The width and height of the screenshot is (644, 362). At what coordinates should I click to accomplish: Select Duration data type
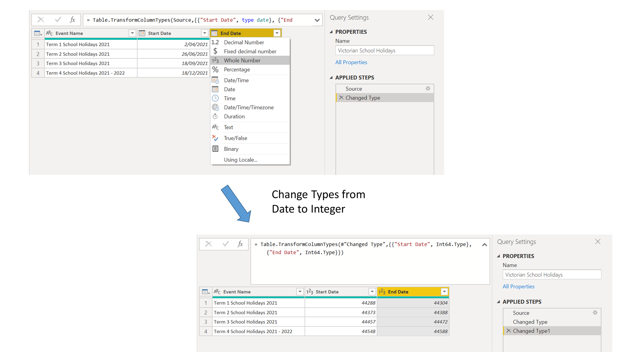[250, 116]
